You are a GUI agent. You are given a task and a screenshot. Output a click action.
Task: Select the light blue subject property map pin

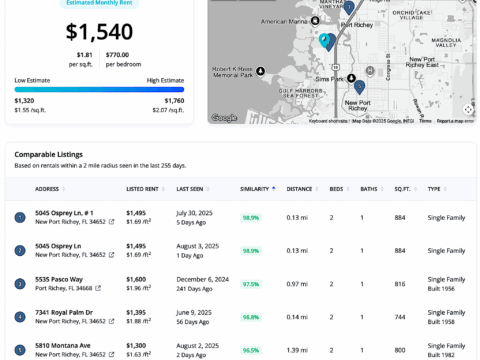point(324,40)
